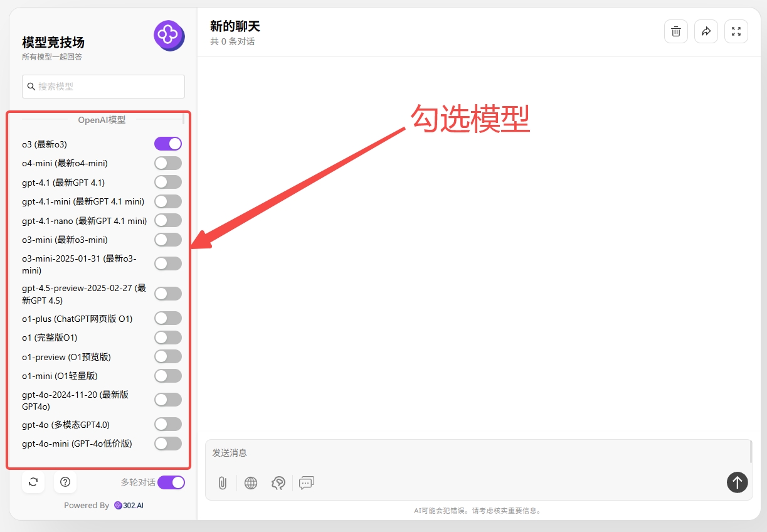Image resolution: width=767 pixels, height=532 pixels.
Task: Click the chat bubbles icon in input bar
Action: 307,482
